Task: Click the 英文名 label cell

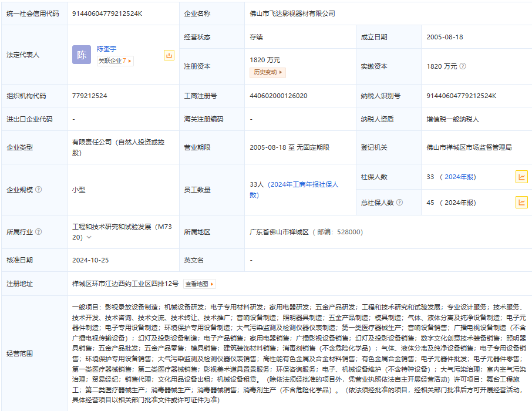Action: click(x=212, y=260)
